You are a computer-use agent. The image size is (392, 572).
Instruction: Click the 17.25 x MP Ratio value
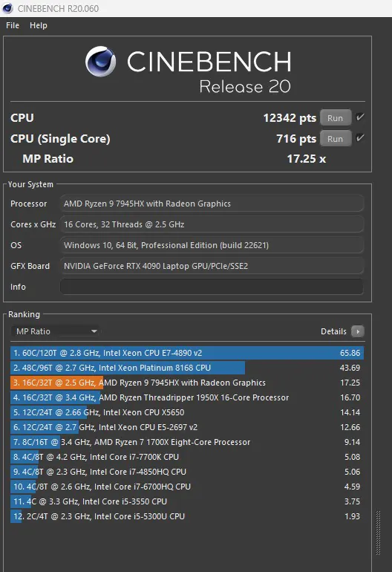click(x=307, y=159)
